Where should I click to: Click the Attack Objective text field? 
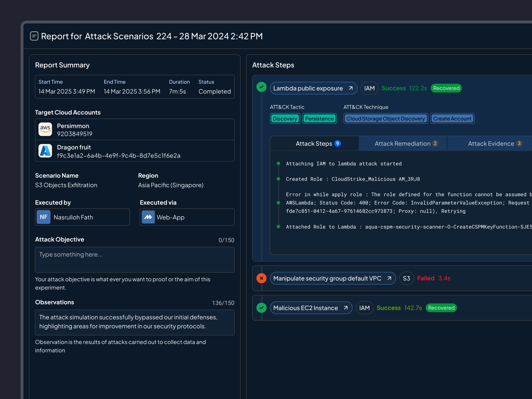tap(135, 260)
